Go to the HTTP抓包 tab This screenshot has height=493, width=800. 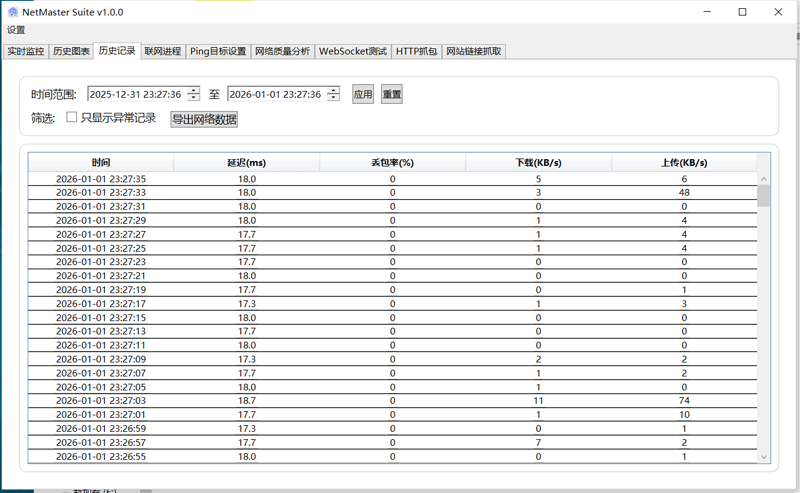click(x=416, y=51)
